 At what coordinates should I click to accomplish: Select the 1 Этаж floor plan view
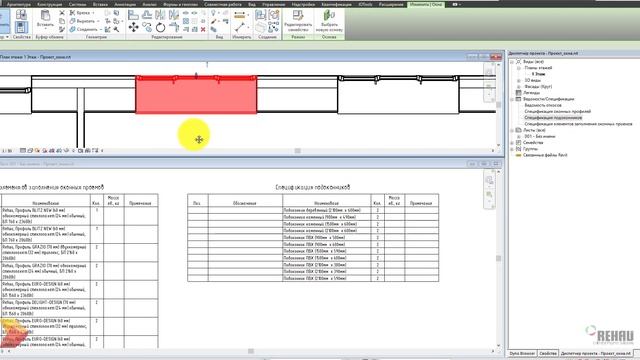(538, 74)
